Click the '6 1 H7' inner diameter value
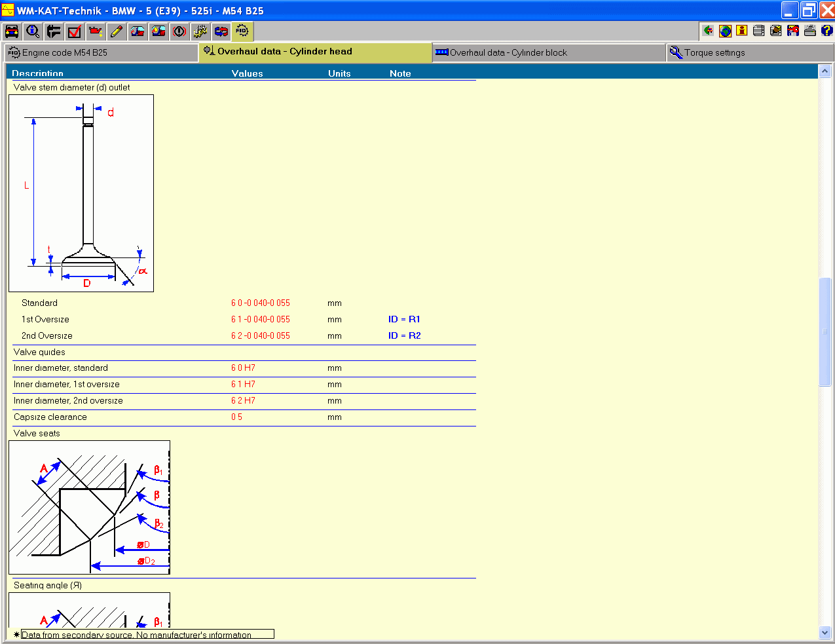The height and width of the screenshot is (644, 835). pos(243,385)
